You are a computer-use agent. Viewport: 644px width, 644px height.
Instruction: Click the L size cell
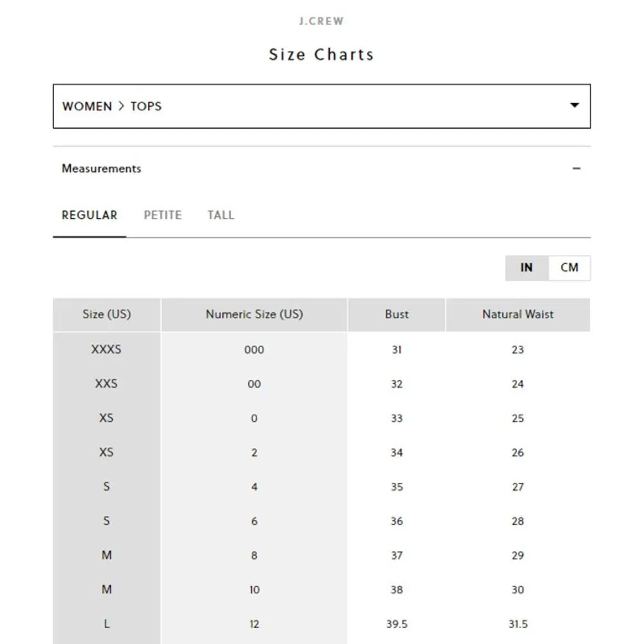[107, 624]
